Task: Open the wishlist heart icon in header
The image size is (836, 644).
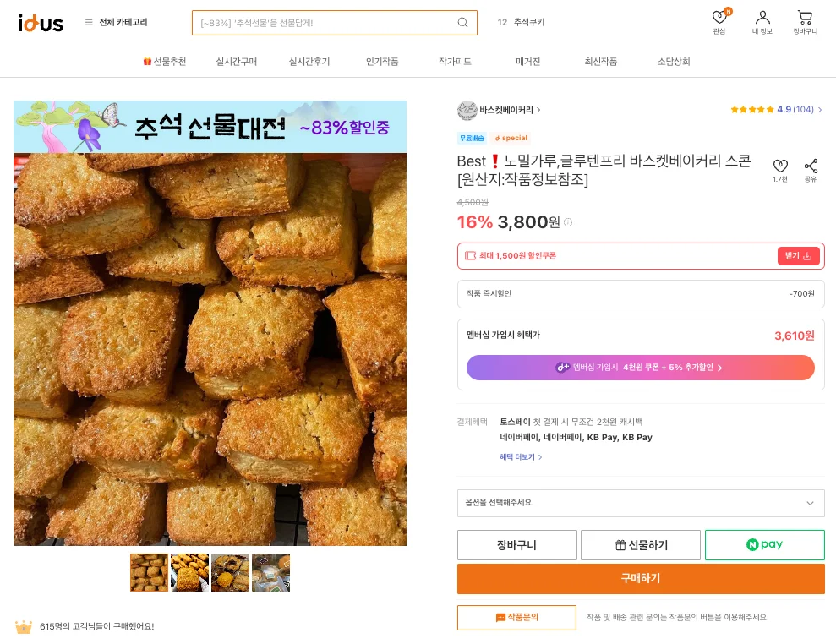Action: (719, 18)
